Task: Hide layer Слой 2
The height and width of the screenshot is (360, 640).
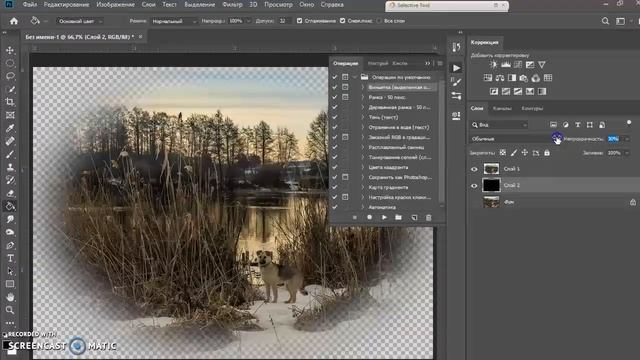Action: click(x=474, y=186)
